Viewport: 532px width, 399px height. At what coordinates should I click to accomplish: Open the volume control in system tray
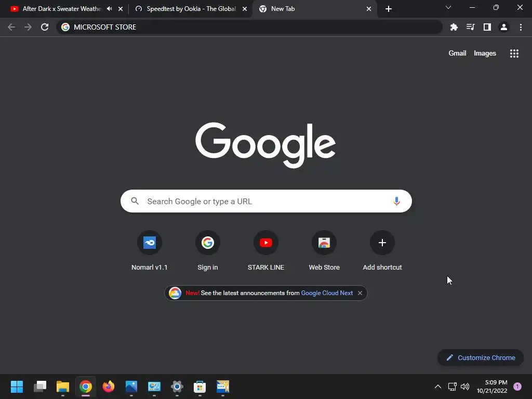(x=465, y=387)
